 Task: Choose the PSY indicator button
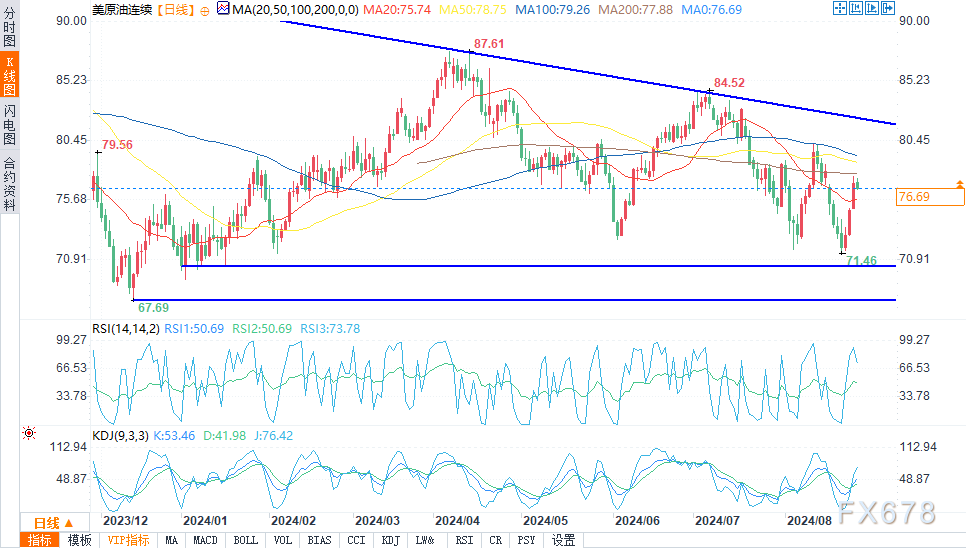(526, 540)
